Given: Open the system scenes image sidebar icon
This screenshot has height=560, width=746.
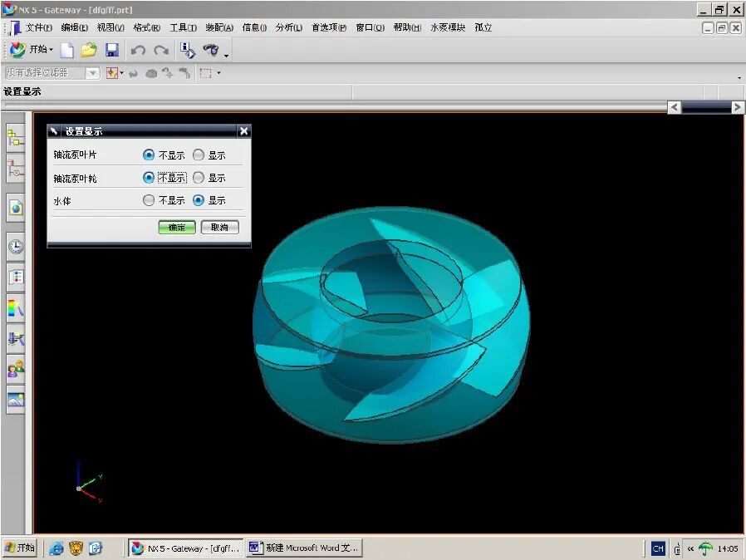Looking at the screenshot, I should [x=16, y=400].
